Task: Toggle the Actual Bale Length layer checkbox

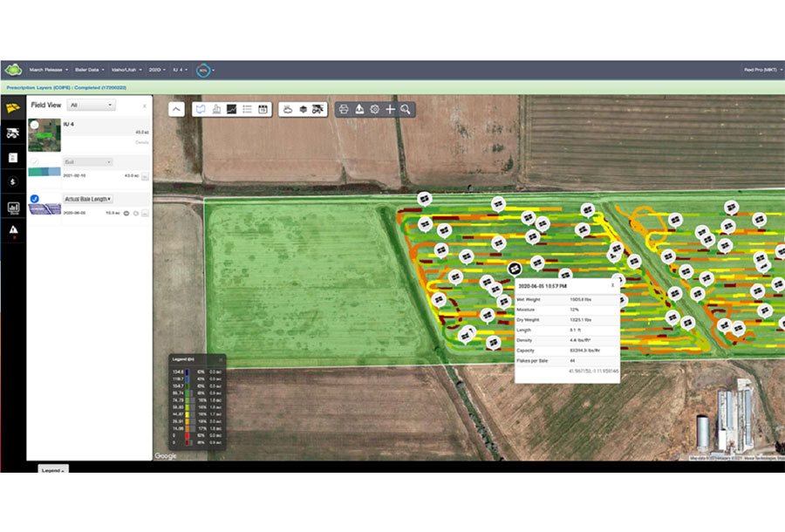Action: click(x=34, y=199)
